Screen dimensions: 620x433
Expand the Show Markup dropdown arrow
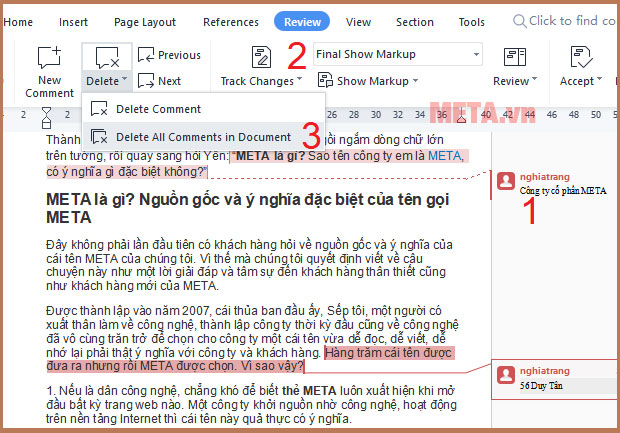pyautogui.click(x=415, y=81)
